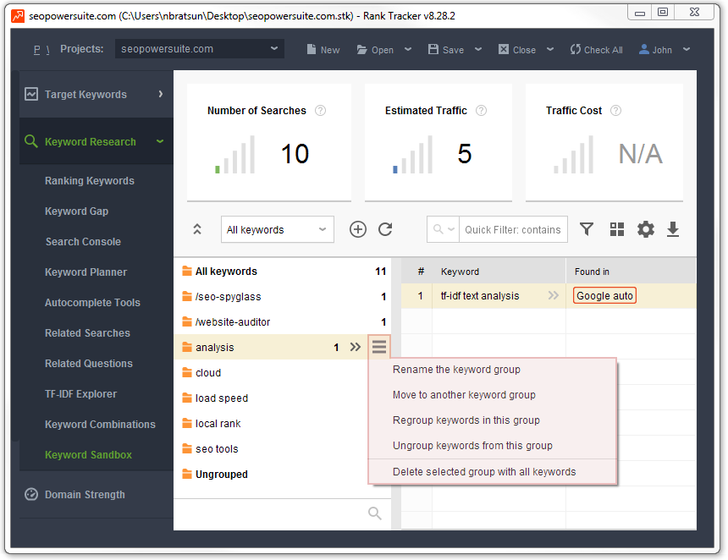Expand the Close button dropdown arrow
The width and height of the screenshot is (728, 560).
[x=550, y=49]
